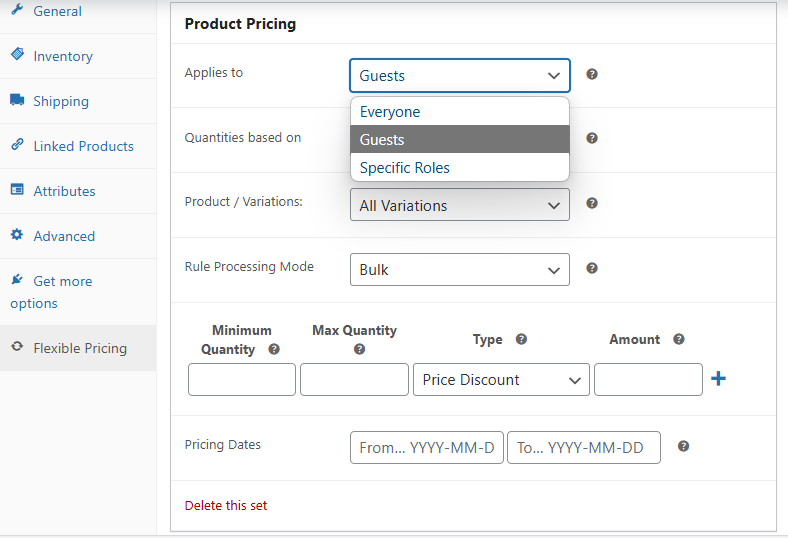Click the From date input field
This screenshot has width=788, height=538.
tap(427, 448)
